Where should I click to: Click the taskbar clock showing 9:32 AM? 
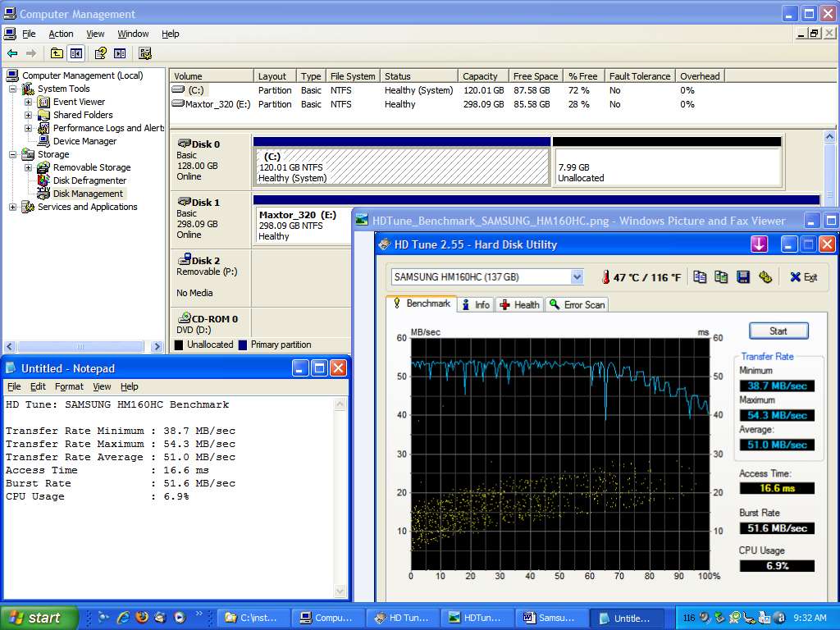(810, 618)
